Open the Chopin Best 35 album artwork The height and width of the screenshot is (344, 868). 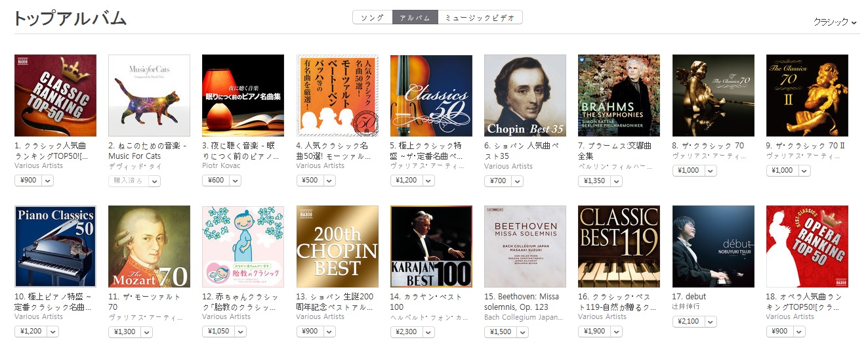tap(525, 95)
